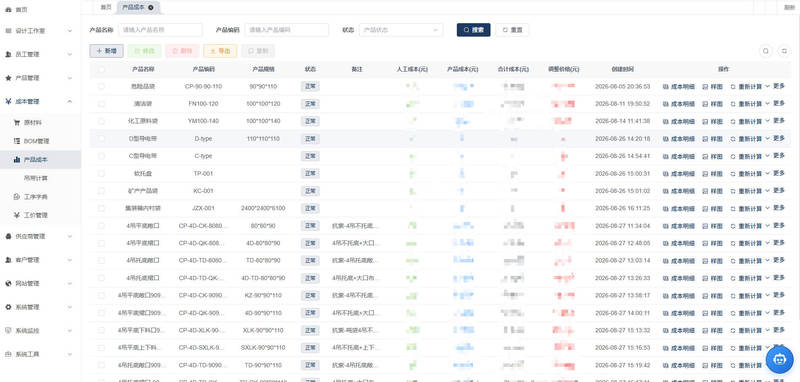Image resolution: width=800 pixels, height=382 pixels.
Task: Expand the 客户管理 sidebar chevron
Action: coord(70,260)
